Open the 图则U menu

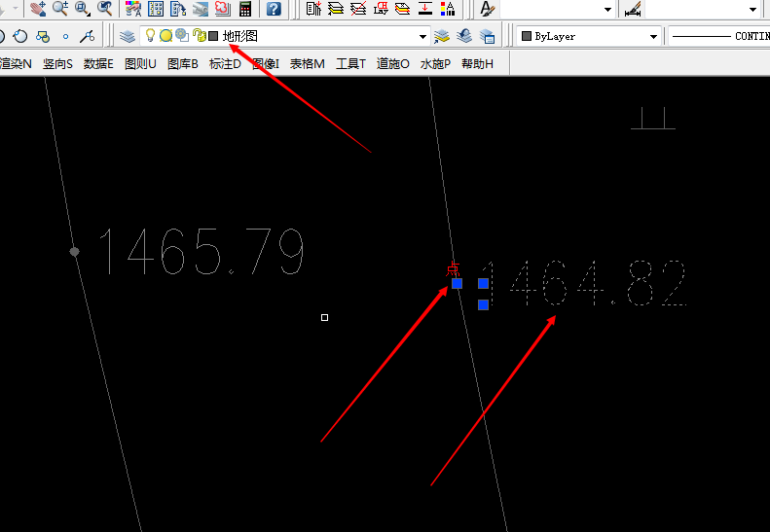coord(140,64)
